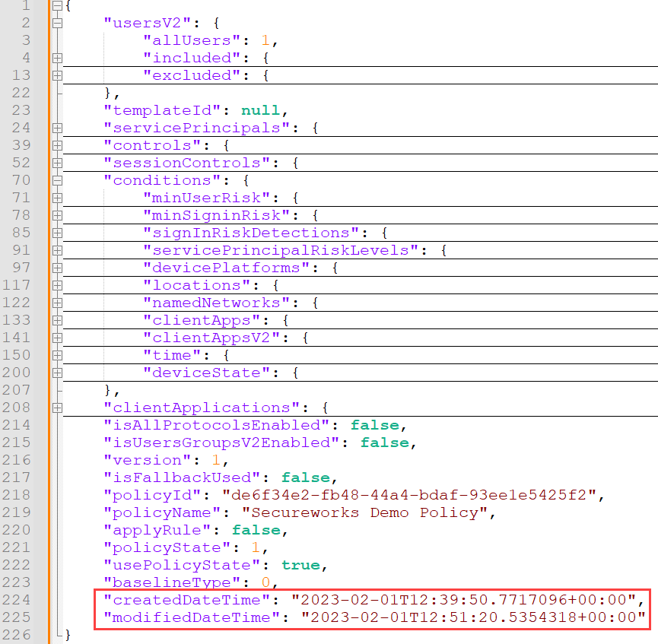Expand the "clientAppsV2" fold marker
The height and width of the screenshot is (644, 658).
[x=58, y=338]
